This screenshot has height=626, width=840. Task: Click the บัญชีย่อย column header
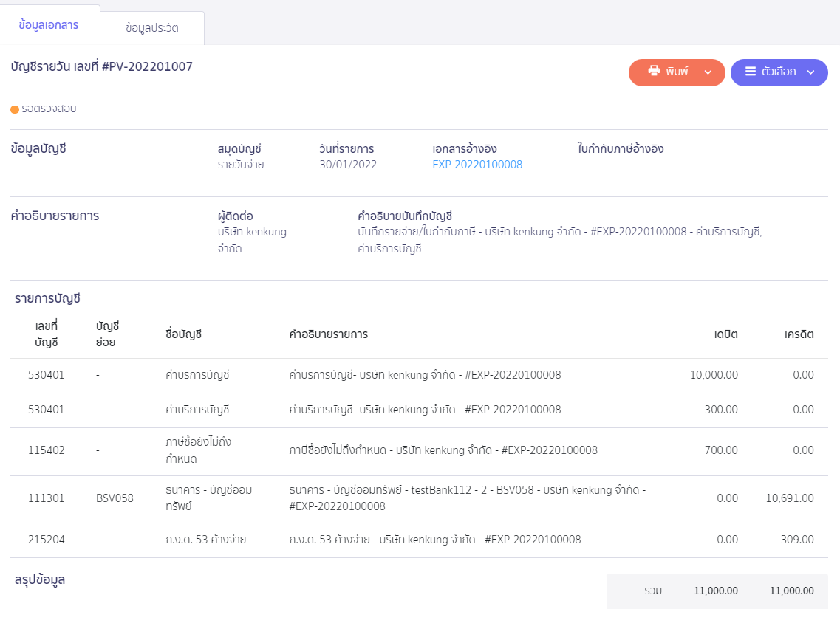pyautogui.click(x=108, y=334)
